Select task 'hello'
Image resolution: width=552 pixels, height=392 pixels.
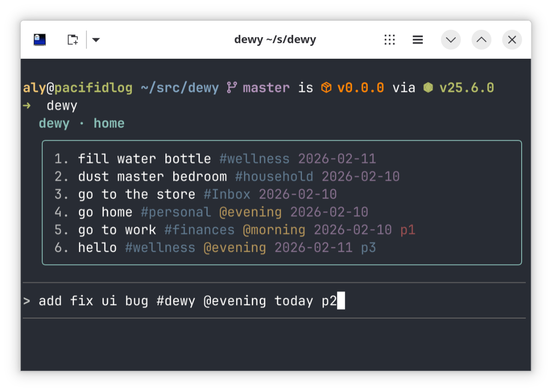(97, 248)
